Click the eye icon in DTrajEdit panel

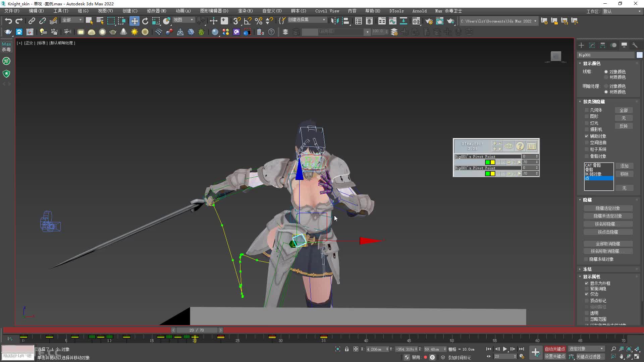point(509,146)
